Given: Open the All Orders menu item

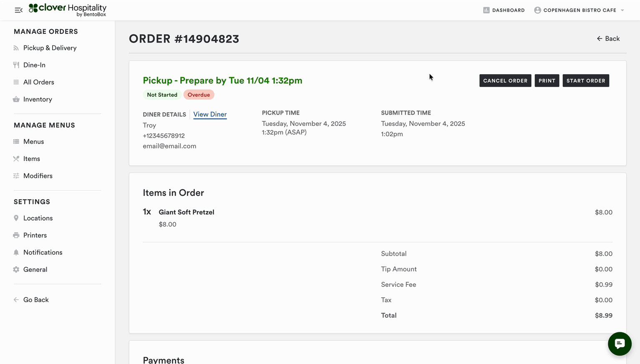Looking at the screenshot, I should [38, 82].
